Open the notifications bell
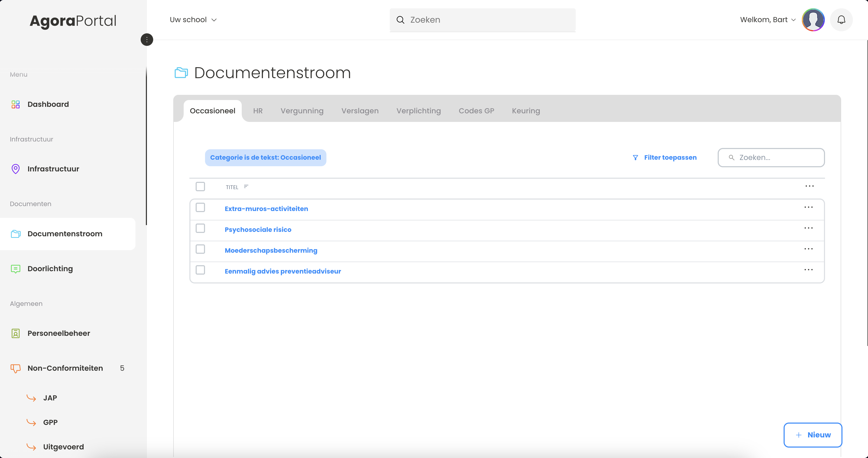The height and width of the screenshot is (458, 868). (x=841, y=20)
